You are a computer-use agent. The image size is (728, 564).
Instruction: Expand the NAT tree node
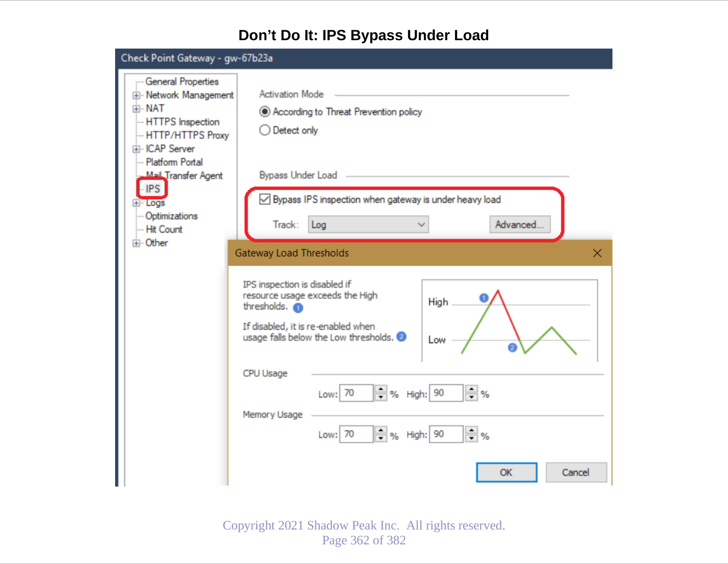136,109
